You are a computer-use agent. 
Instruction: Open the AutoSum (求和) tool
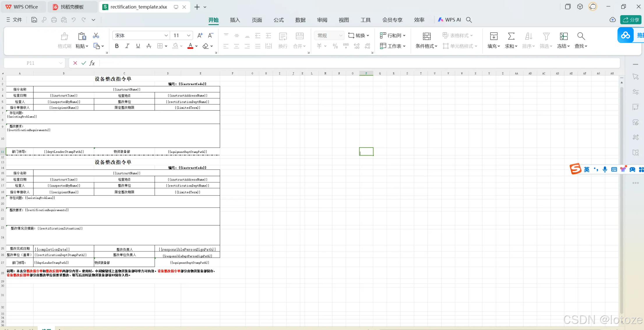(511, 40)
